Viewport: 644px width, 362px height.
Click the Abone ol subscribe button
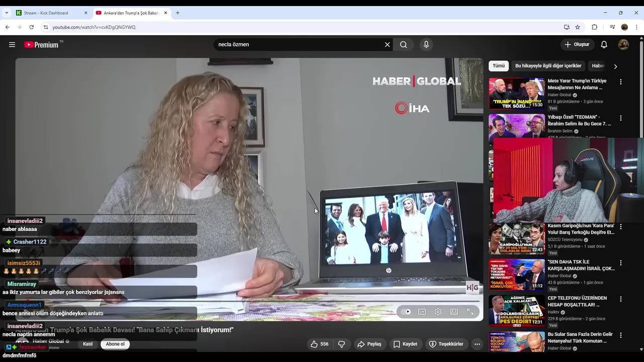(115, 344)
